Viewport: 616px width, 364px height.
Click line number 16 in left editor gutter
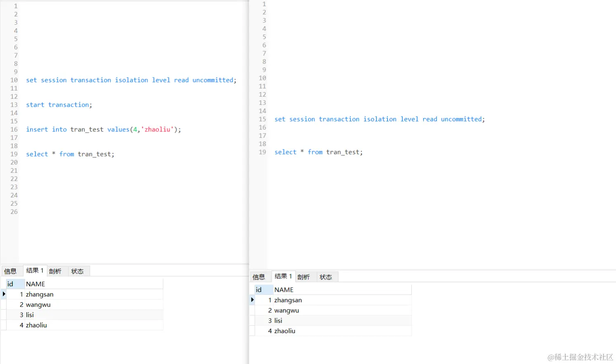tap(14, 130)
